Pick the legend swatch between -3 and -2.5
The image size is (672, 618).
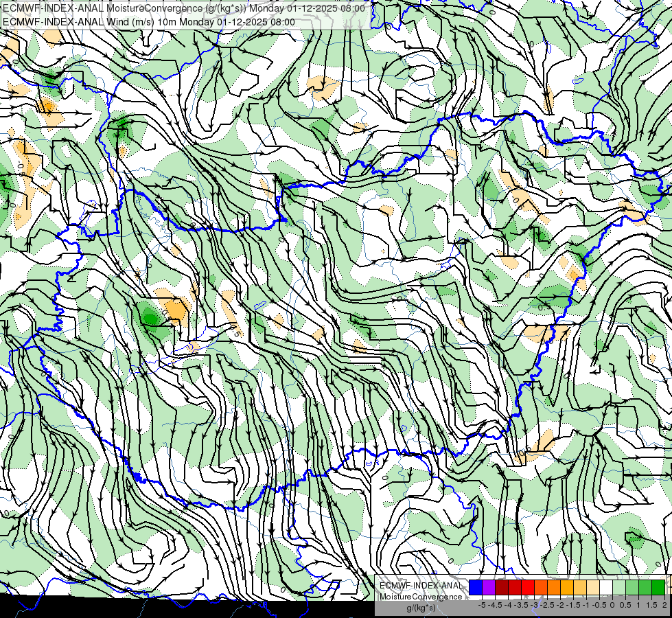(x=541, y=588)
